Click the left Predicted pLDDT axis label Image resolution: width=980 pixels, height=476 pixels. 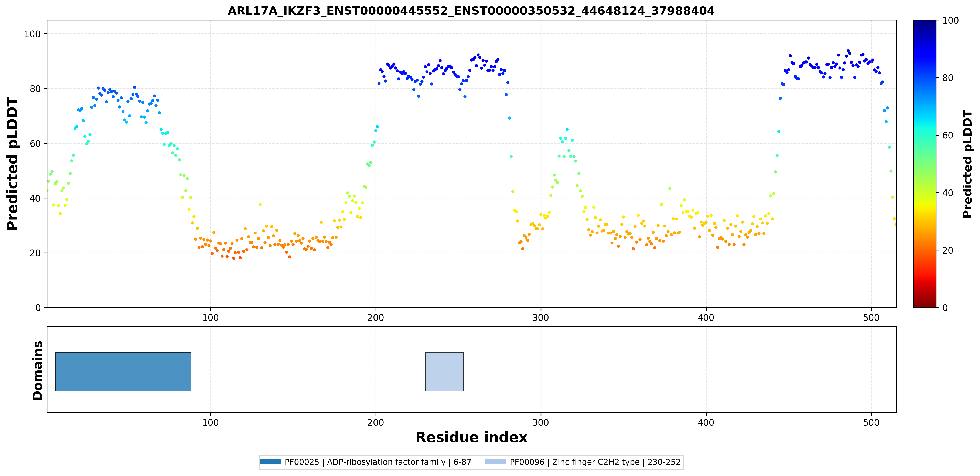tap(12, 164)
